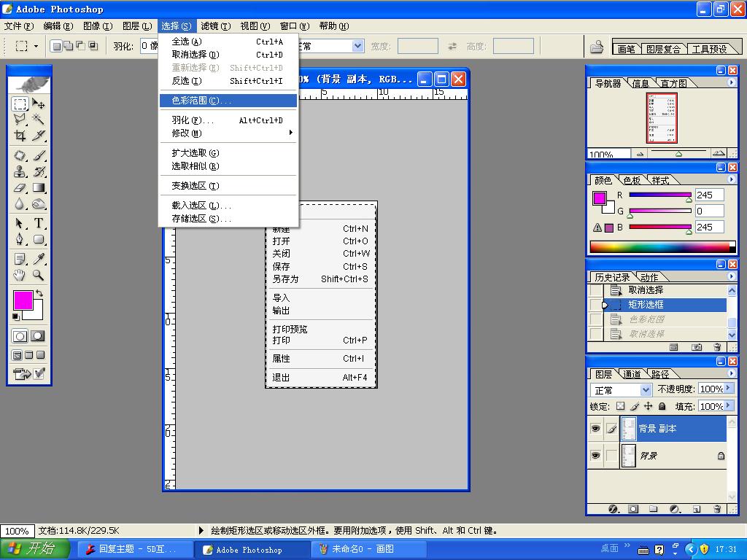Select the Eraser tool
The image size is (747, 560).
[20, 187]
